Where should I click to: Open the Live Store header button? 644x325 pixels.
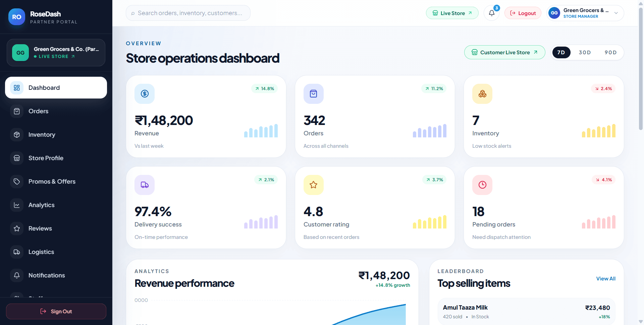click(452, 13)
